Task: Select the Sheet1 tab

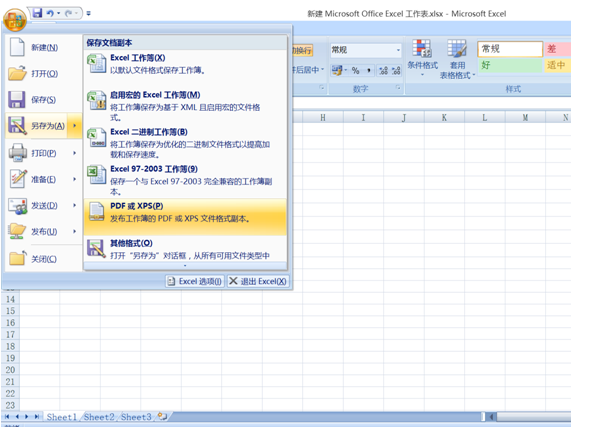Action: pos(62,417)
